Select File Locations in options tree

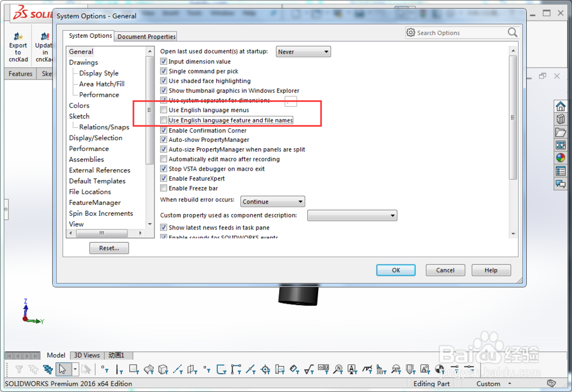[90, 192]
